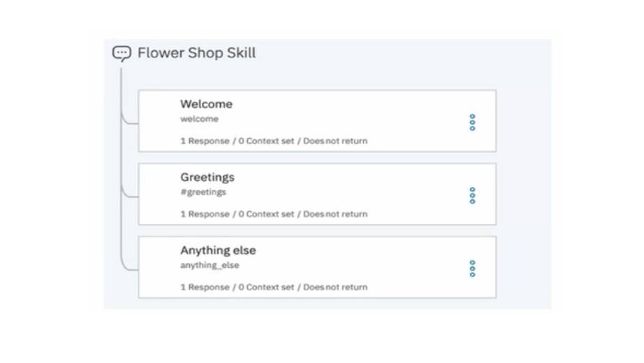The image size is (644, 363).
Task: Click the anything_else condition text
Action: [x=210, y=265]
